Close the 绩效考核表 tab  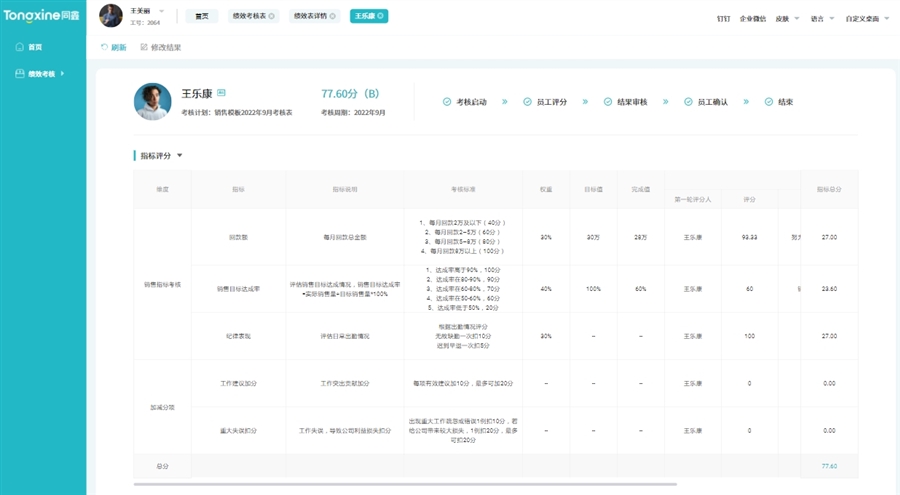pyautogui.click(x=272, y=17)
